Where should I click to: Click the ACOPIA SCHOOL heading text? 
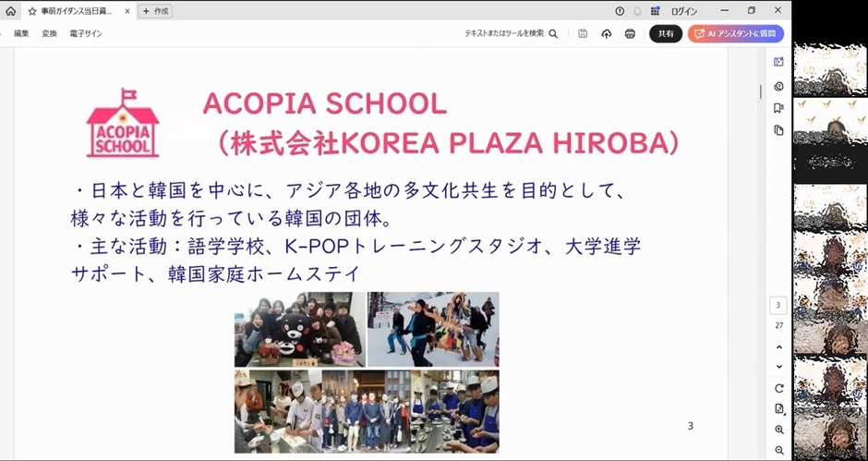pyautogui.click(x=325, y=103)
